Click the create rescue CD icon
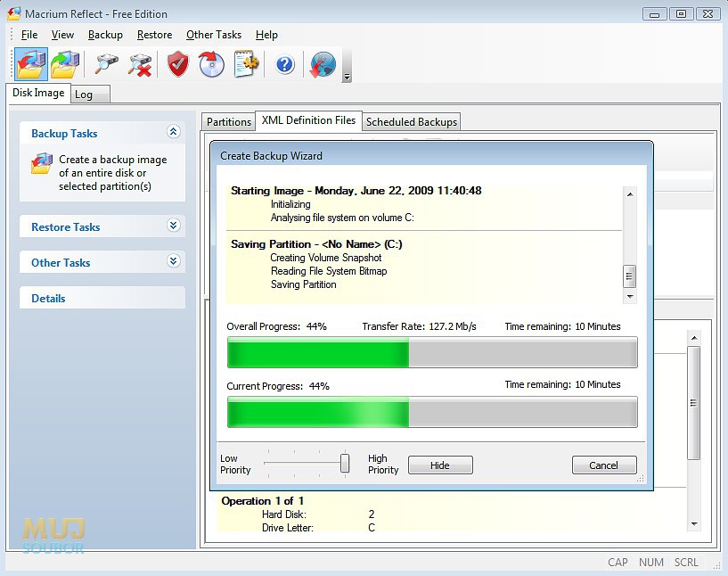 [212, 64]
